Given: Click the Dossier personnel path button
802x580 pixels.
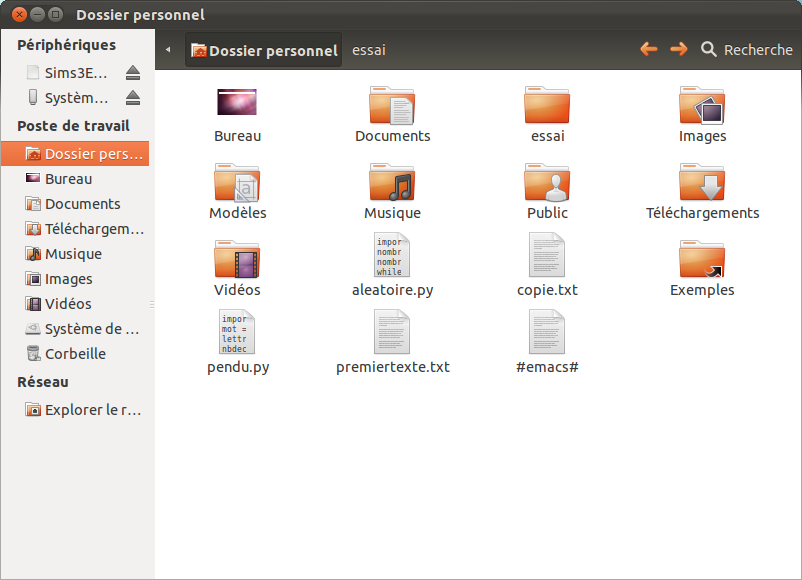Looking at the screenshot, I should (263, 50).
